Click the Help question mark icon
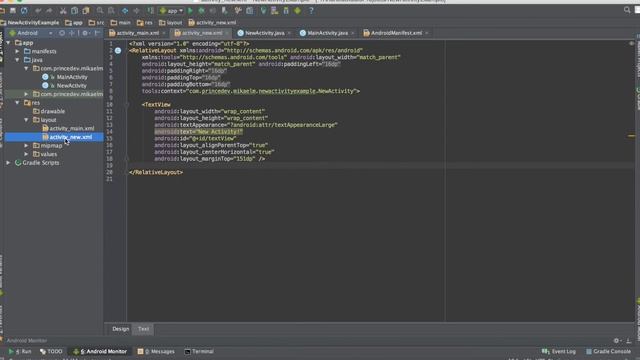Image resolution: width=640 pixels, height=360 pixels. coord(311,11)
